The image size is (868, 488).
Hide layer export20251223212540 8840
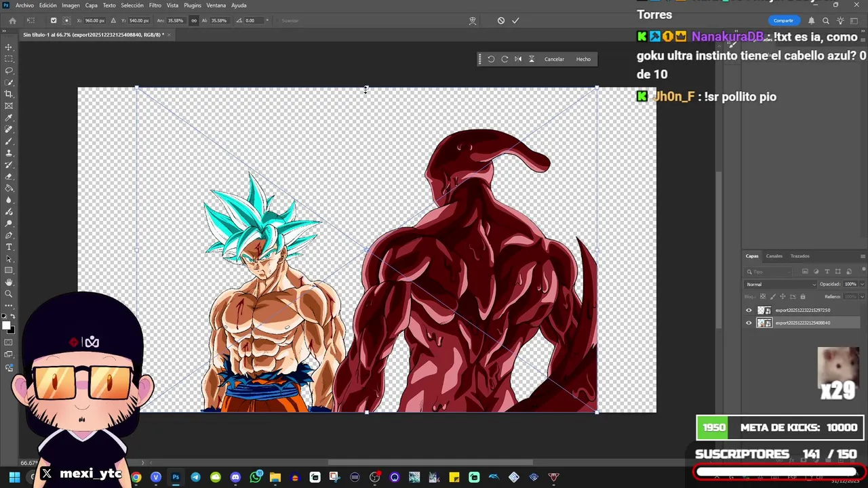point(749,323)
